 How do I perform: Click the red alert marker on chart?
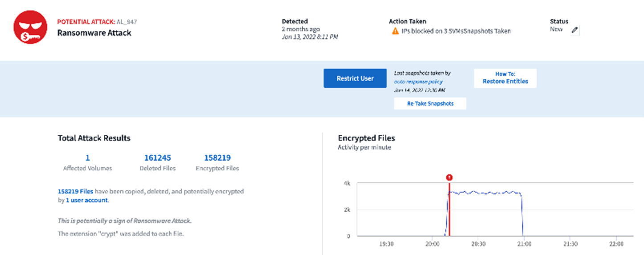point(449,177)
